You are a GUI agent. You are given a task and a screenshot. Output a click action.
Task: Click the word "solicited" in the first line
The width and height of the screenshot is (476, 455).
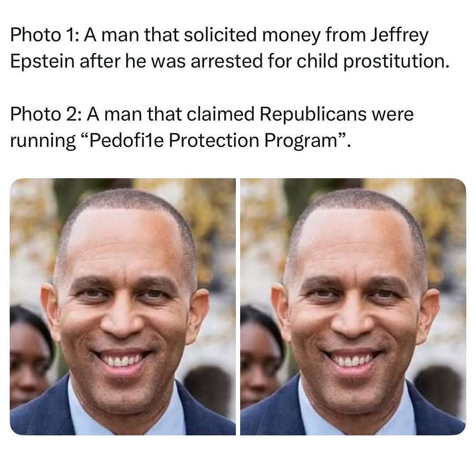coord(221,35)
